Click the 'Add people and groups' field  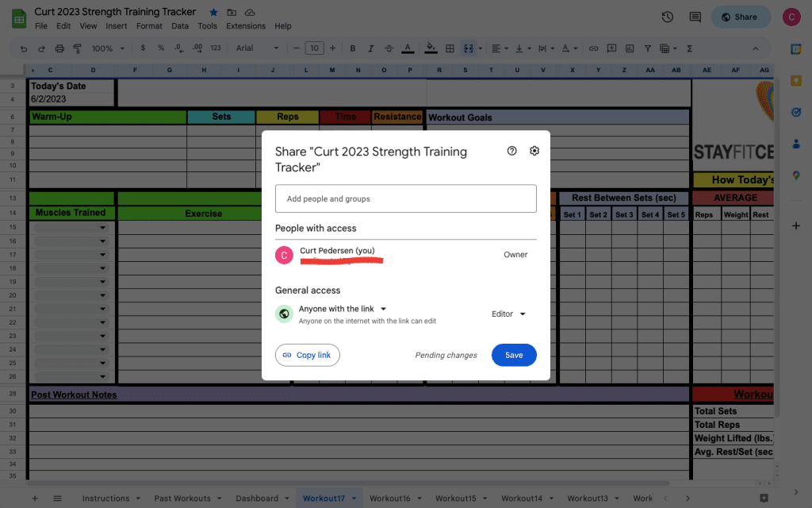click(x=405, y=198)
